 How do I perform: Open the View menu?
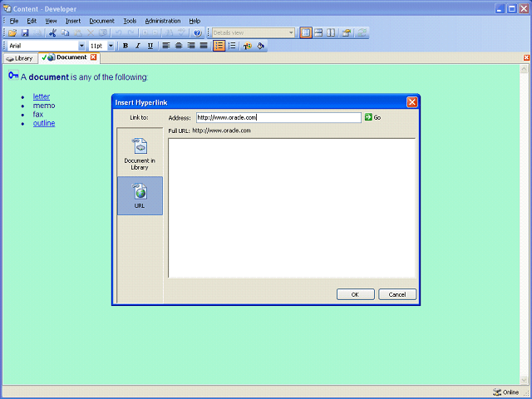[x=51, y=21]
